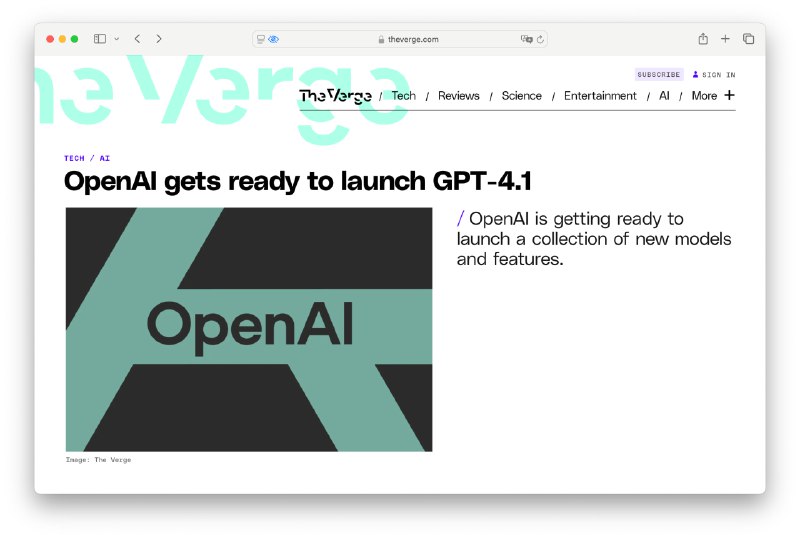Viewport: 800px width, 539px height.
Task: Toggle the Safari sidebar icon
Action: tap(100, 39)
